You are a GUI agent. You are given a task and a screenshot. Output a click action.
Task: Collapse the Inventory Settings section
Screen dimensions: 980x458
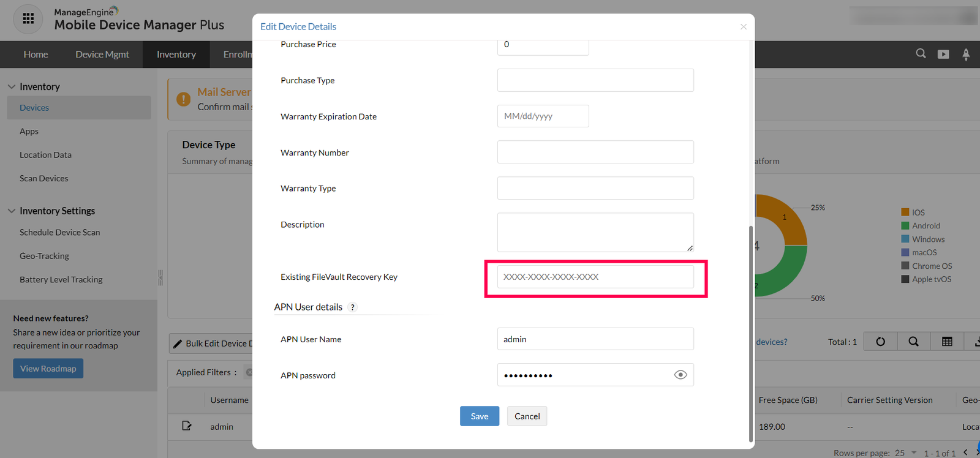pos(11,211)
